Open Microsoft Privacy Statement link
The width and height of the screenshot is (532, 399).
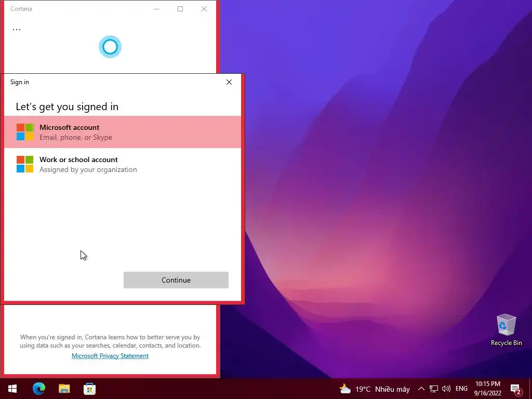pyautogui.click(x=110, y=355)
